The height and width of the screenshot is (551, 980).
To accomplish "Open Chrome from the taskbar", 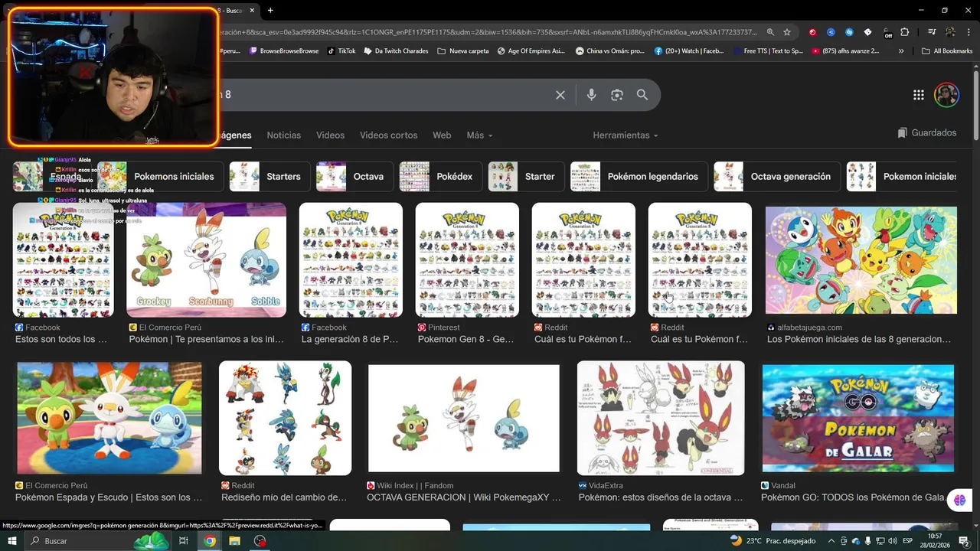I will (209, 541).
